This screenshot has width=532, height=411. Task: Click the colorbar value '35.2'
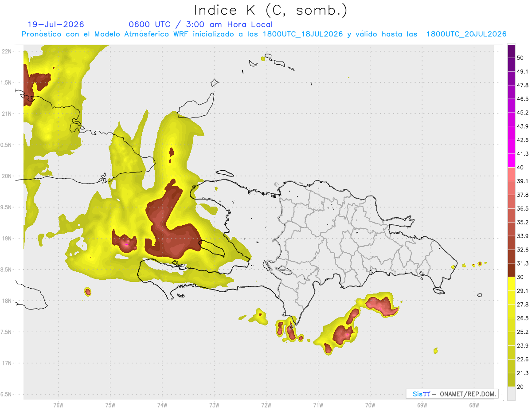pos(523,222)
